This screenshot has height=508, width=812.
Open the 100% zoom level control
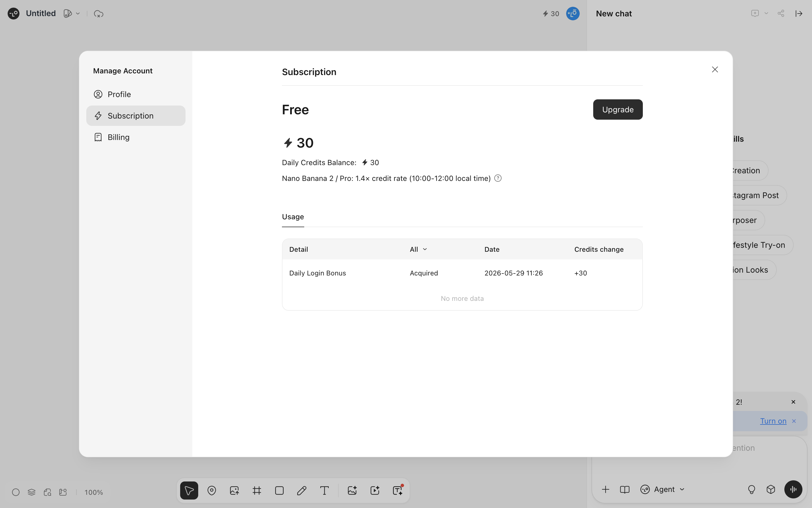pyautogui.click(x=94, y=492)
